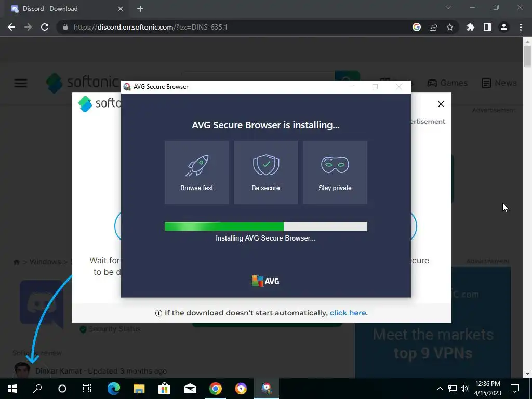
Task: Click Softonic logo in page header
Action: pyautogui.click(x=82, y=83)
